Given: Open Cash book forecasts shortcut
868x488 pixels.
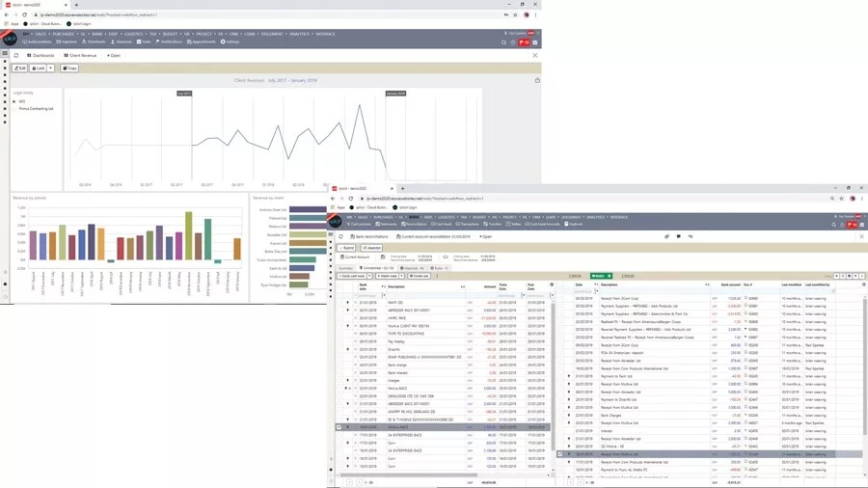Looking at the screenshot, I should [542, 224].
